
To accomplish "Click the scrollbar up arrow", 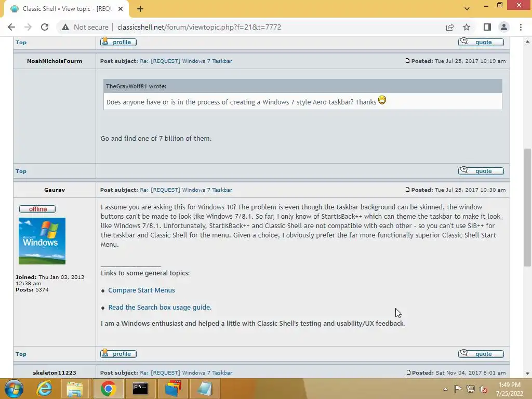I will [x=527, y=42].
